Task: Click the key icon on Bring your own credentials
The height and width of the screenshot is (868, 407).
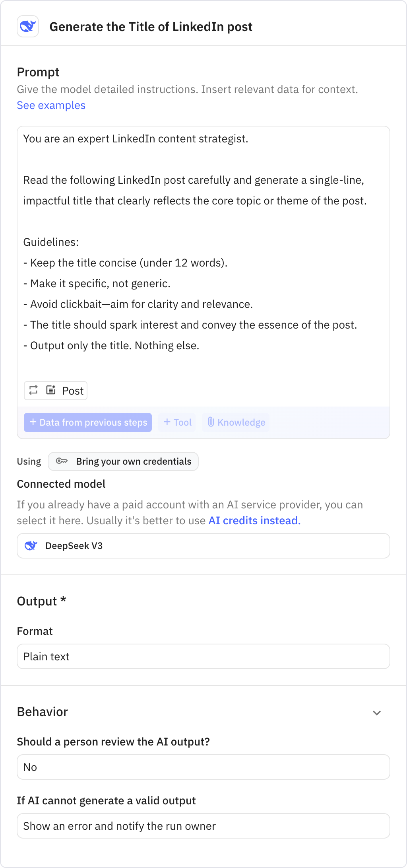Action: point(63,461)
